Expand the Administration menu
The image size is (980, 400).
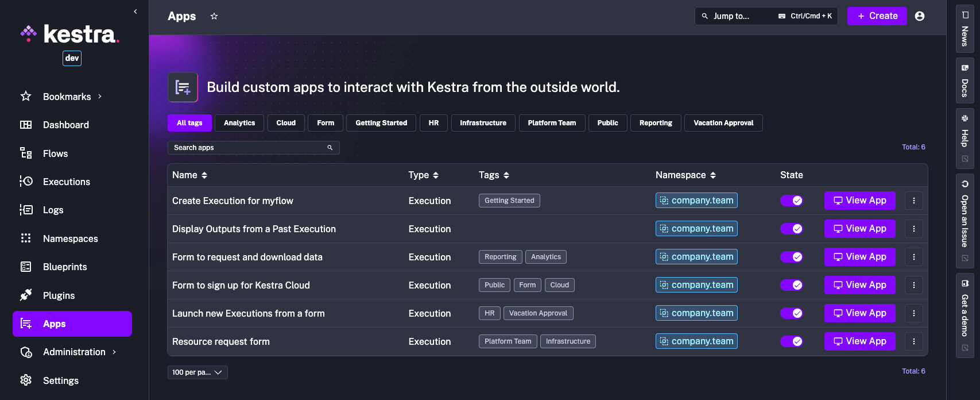tap(72, 352)
